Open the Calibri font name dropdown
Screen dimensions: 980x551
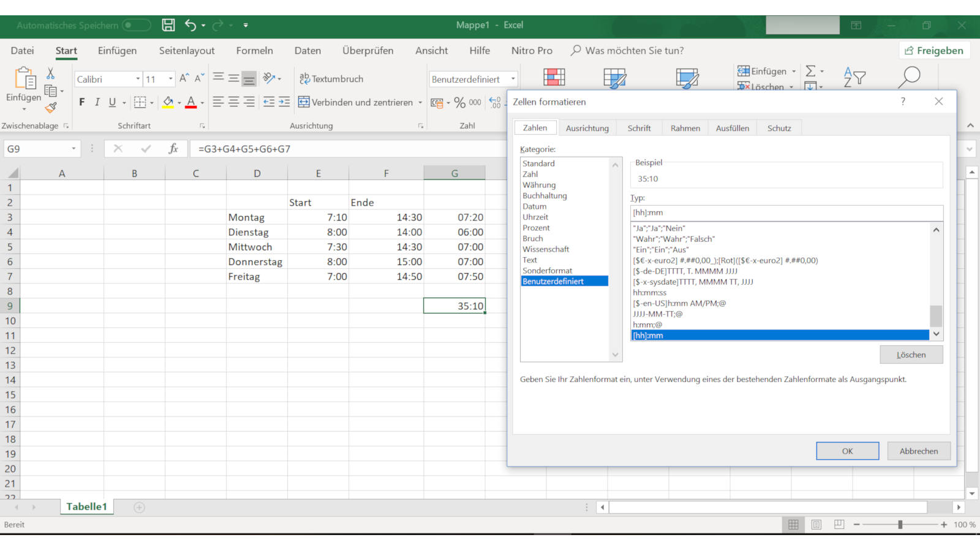[138, 79]
